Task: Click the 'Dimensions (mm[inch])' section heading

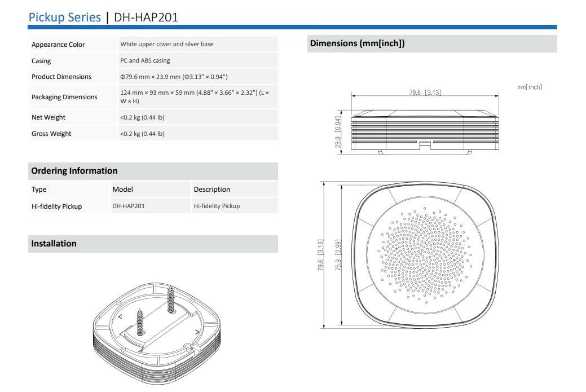Action: 357,43
